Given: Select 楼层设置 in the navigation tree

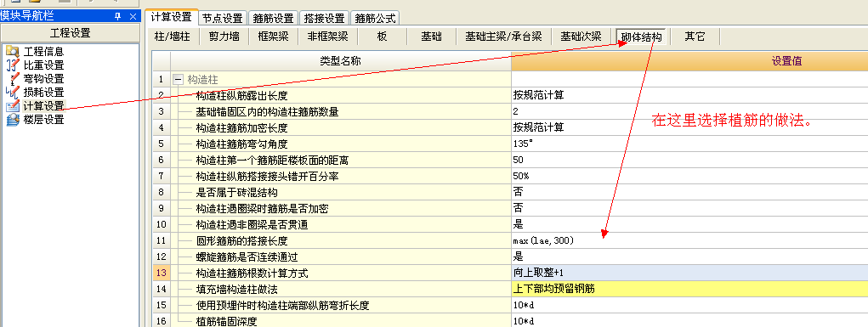Looking at the screenshot, I should (x=43, y=119).
